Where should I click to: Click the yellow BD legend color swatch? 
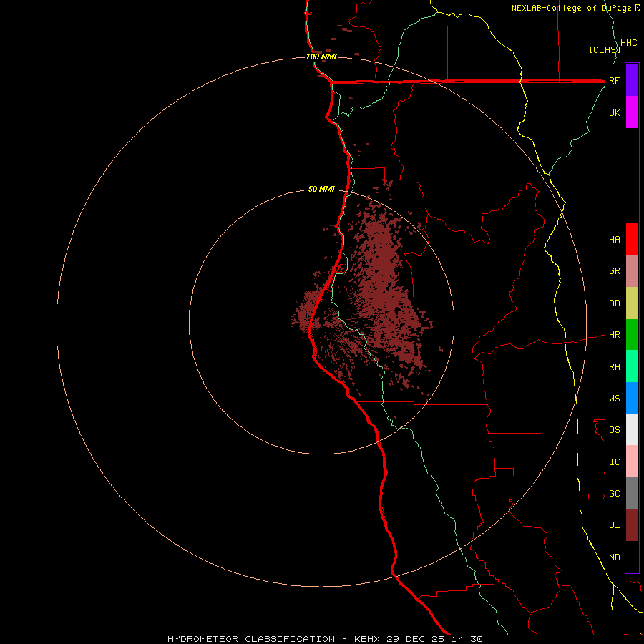pos(632,303)
